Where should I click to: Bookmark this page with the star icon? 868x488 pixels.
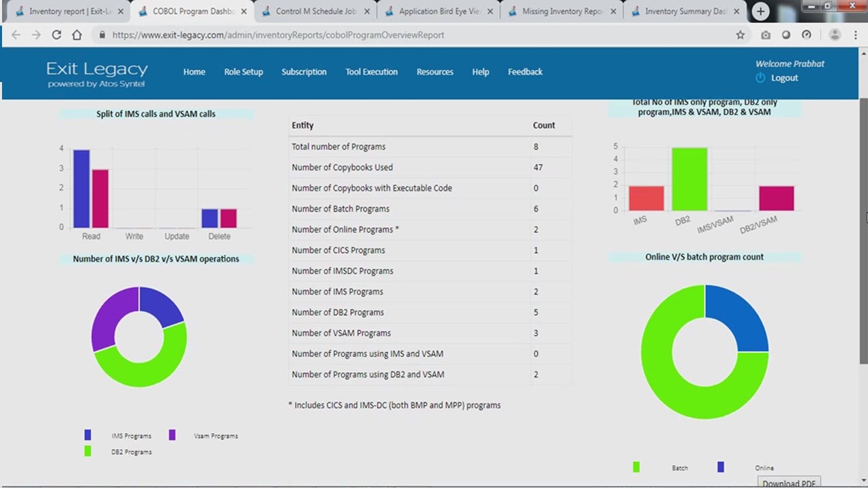click(x=741, y=35)
